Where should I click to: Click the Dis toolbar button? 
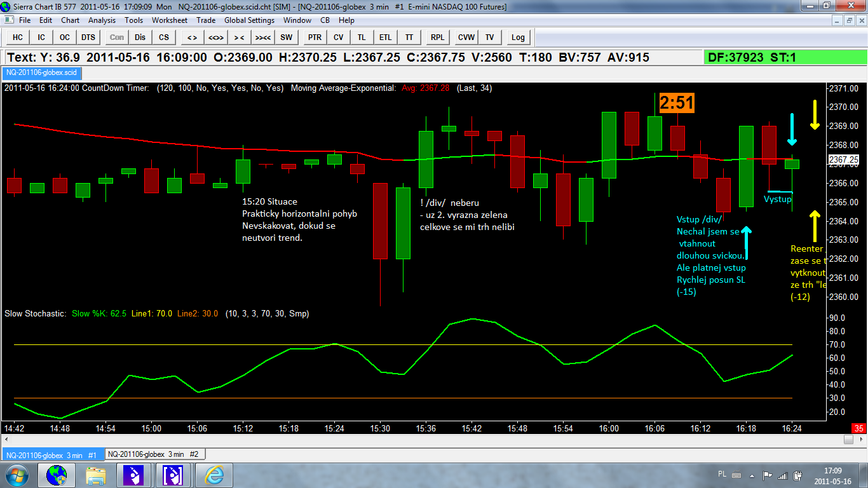pyautogui.click(x=140, y=37)
